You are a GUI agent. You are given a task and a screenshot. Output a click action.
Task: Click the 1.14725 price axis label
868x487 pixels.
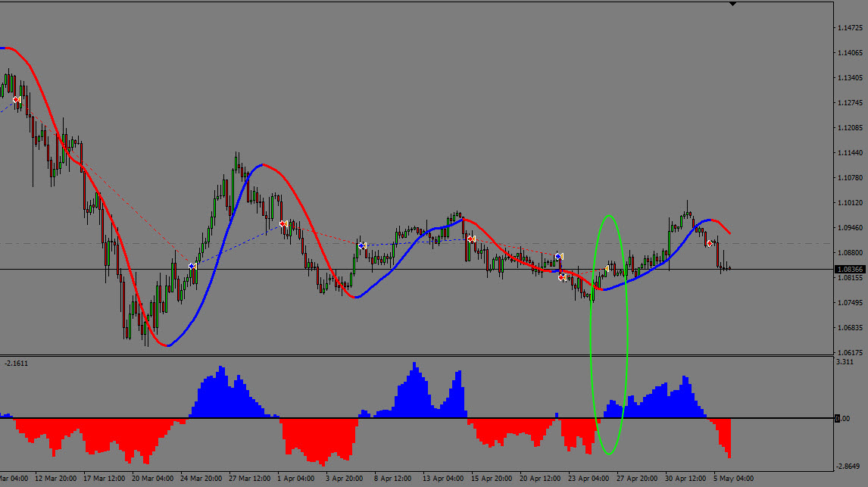850,28
